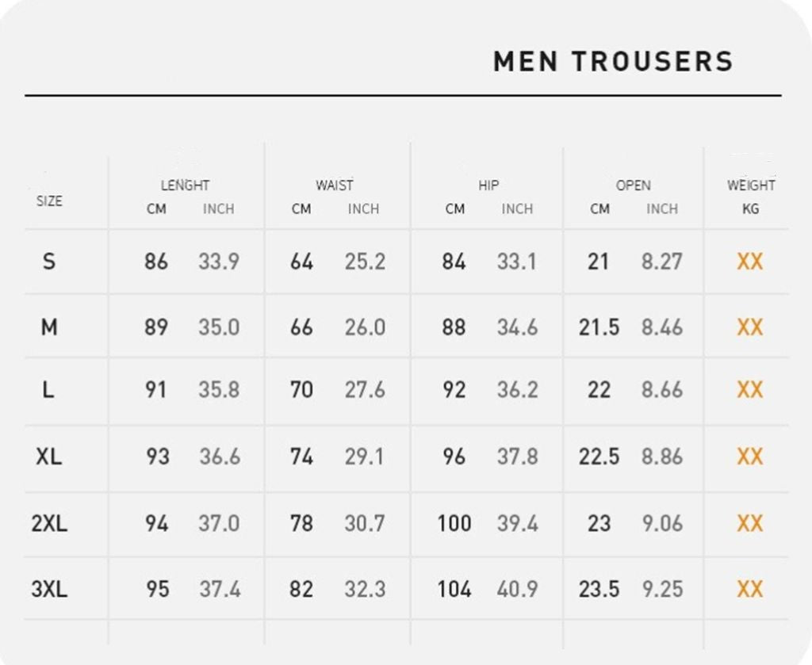Click the 39.4 hip inch value

(517, 524)
